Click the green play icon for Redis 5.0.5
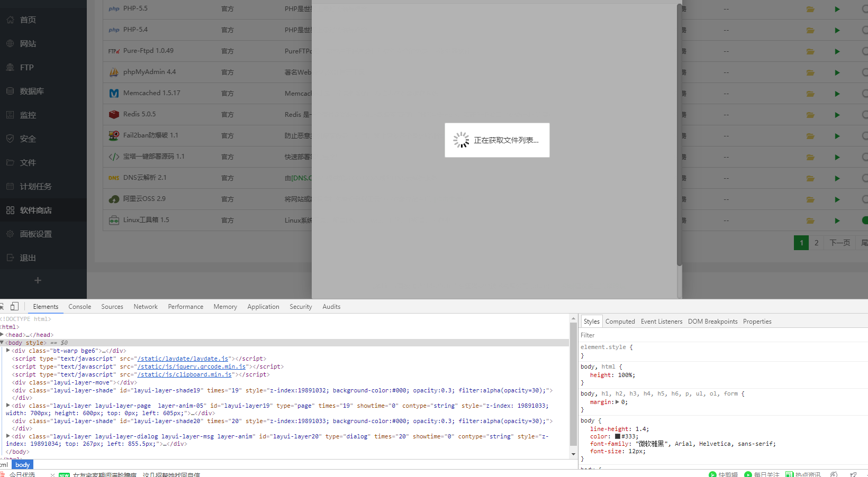The height and width of the screenshot is (477, 868). pos(837,115)
